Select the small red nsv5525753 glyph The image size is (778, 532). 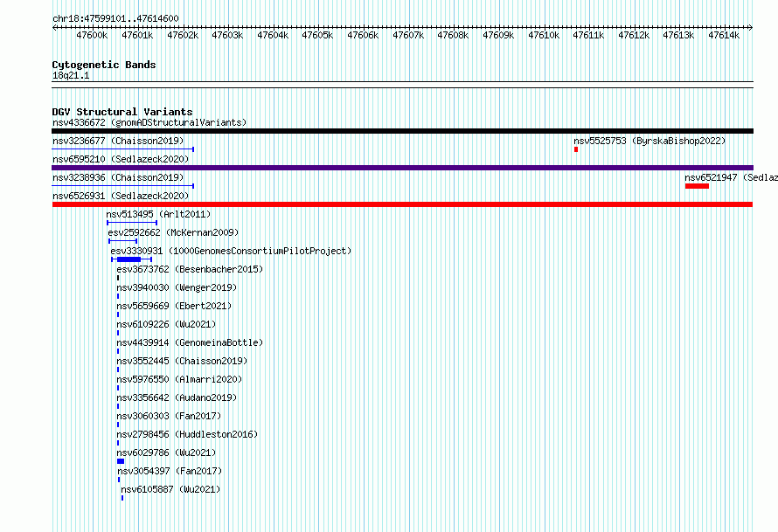576,149
